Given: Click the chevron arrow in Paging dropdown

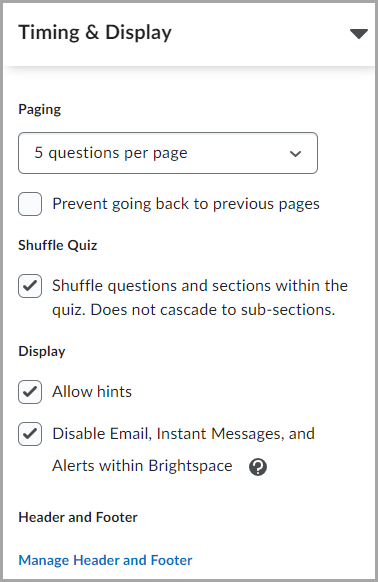Looking at the screenshot, I should point(296,153).
